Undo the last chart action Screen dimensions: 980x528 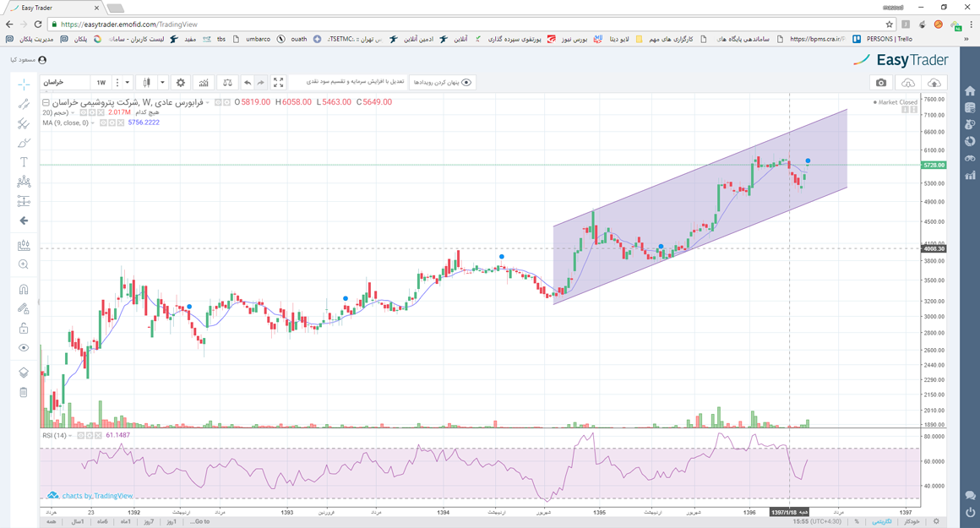tap(248, 83)
